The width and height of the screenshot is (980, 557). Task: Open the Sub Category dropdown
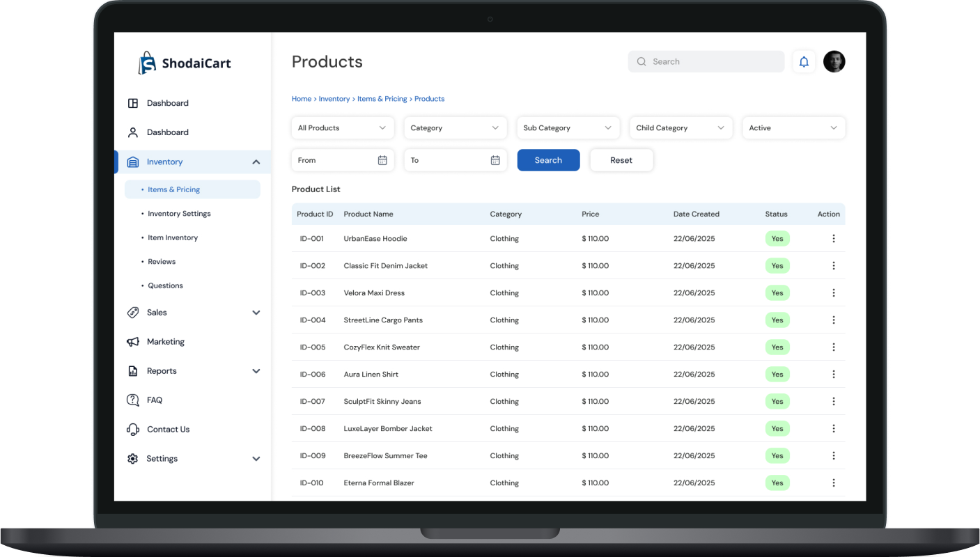point(568,128)
